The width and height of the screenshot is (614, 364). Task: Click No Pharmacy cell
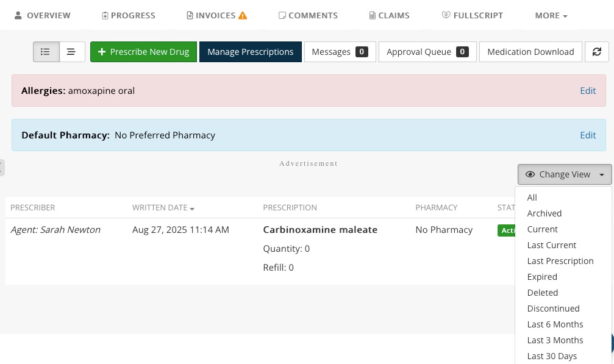[x=444, y=230]
